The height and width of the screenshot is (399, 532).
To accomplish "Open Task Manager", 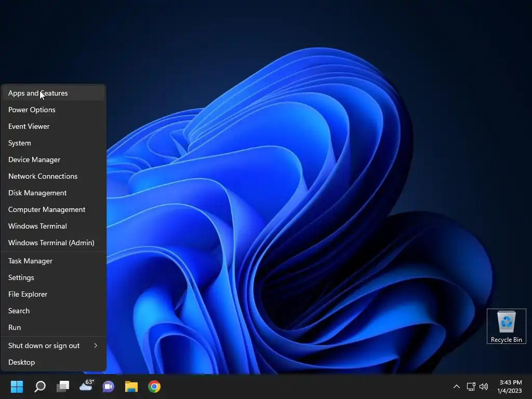I will 54,261.
